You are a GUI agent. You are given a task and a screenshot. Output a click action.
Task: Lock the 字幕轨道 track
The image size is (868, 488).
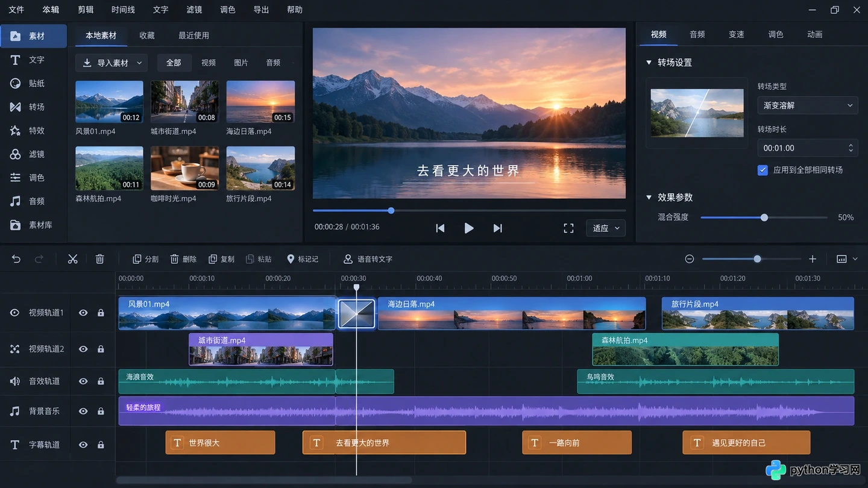101,445
